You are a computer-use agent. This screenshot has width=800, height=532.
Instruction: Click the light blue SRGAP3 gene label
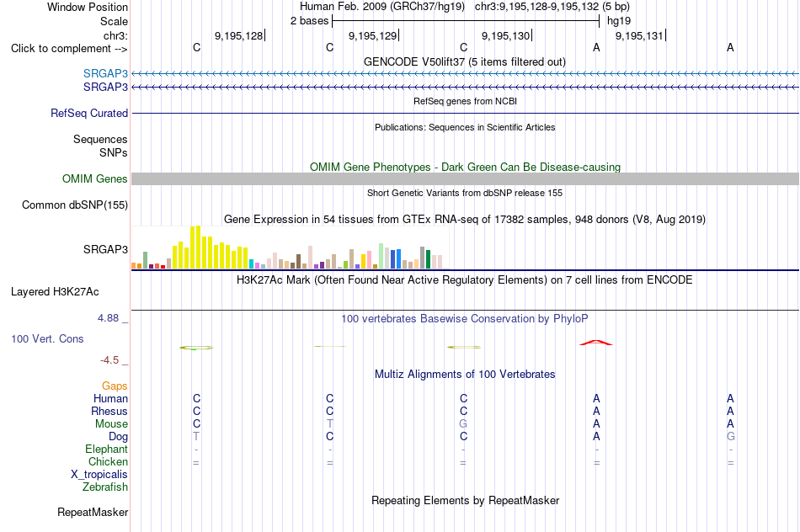click(105, 74)
